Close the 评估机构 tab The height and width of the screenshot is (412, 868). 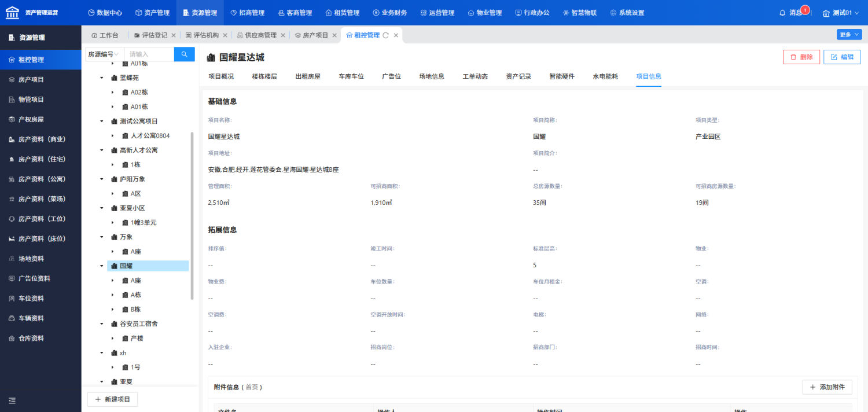225,35
